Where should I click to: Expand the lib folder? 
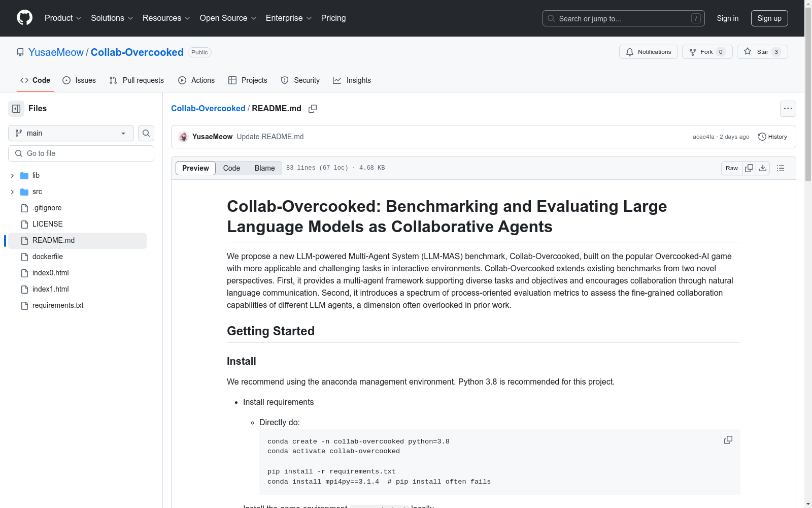coord(12,176)
